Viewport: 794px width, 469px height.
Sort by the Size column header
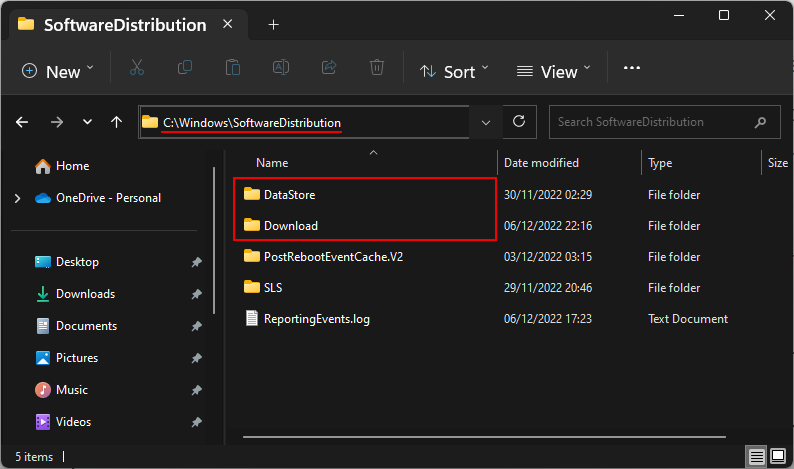tap(777, 163)
